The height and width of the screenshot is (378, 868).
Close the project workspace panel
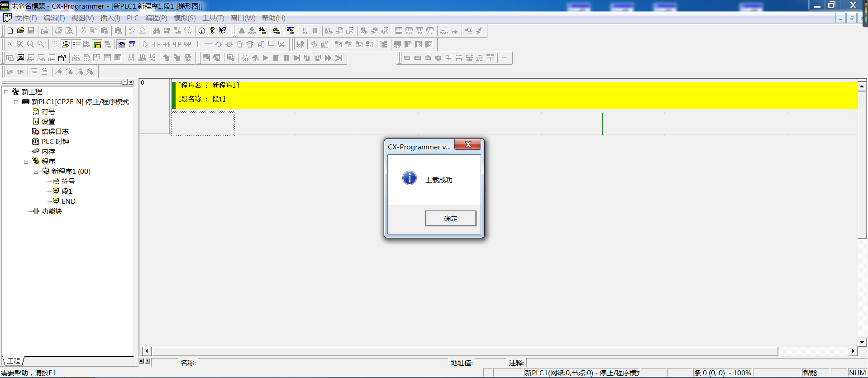tap(131, 82)
